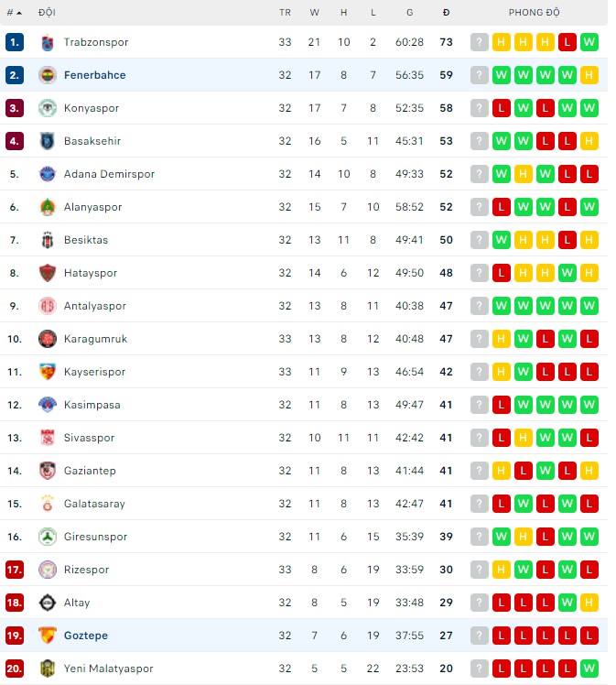Open the Yeni Malatyaspor team link

click(x=108, y=669)
